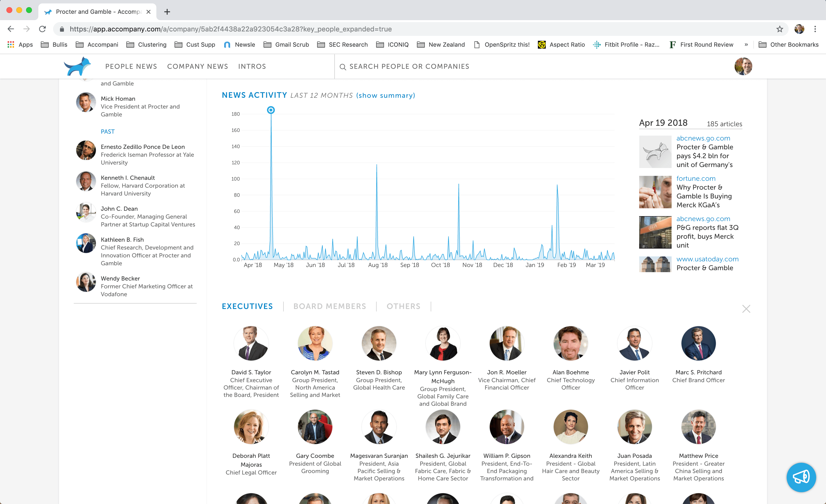Open Mick Homan's profile
This screenshot has height=504, width=826.
coord(136,107)
